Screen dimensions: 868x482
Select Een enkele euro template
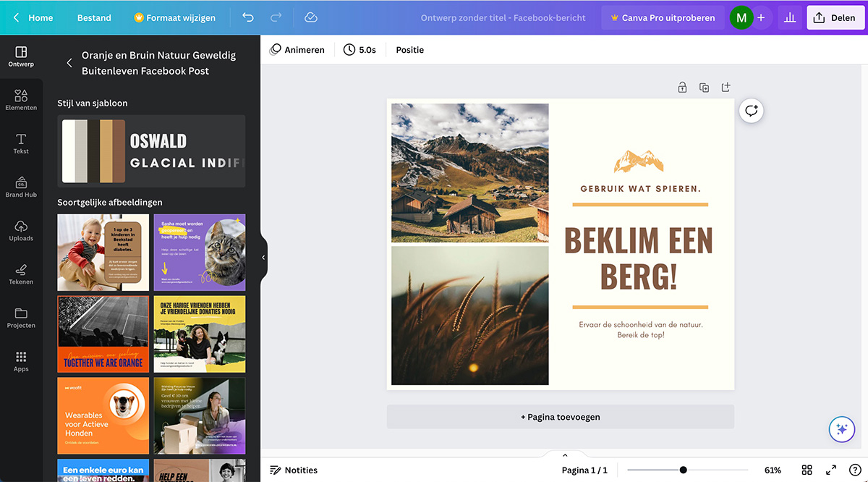click(x=103, y=470)
